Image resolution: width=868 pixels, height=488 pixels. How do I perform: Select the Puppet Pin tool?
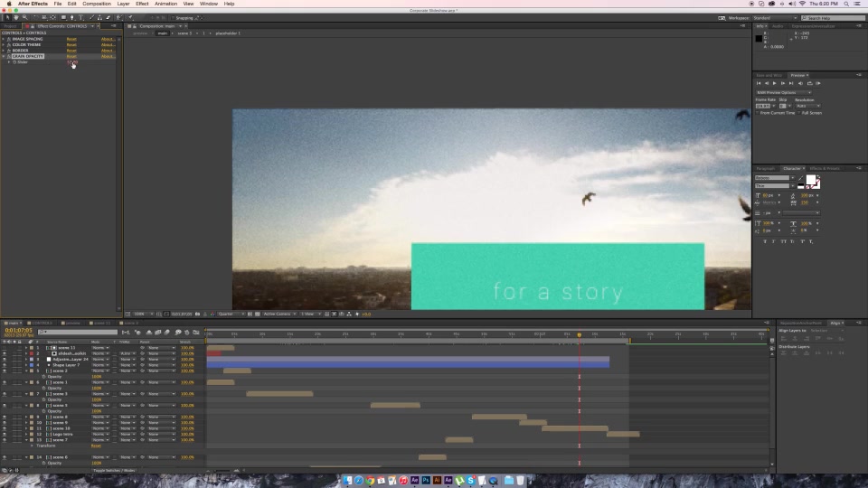click(x=130, y=18)
